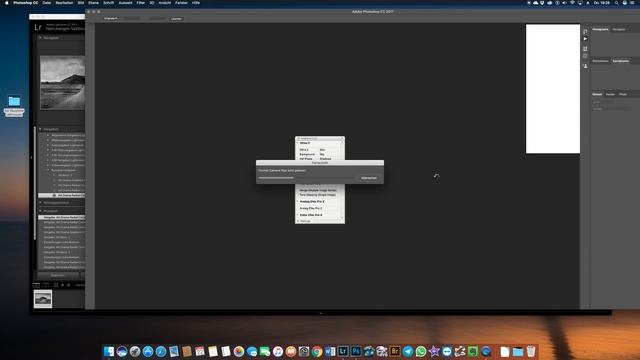Click Tone Mapping (Single Image) in Nik panel

click(x=318, y=195)
